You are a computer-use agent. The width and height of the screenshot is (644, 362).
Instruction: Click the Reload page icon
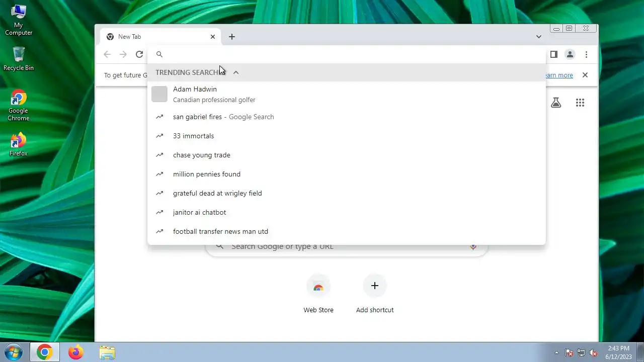pyautogui.click(x=139, y=54)
